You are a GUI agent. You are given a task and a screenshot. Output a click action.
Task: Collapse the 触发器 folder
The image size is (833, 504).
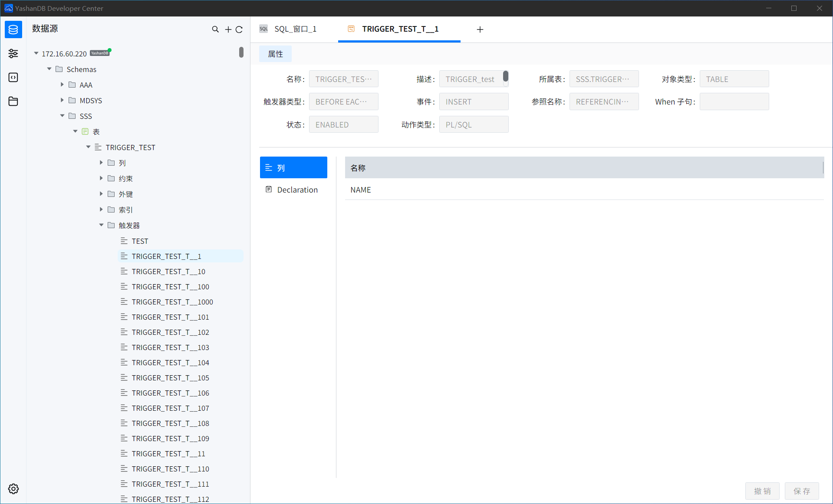pyautogui.click(x=102, y=225)
